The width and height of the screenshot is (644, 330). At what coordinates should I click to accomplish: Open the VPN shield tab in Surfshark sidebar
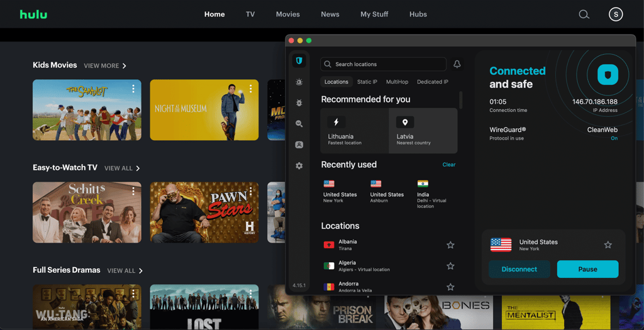click(x=299, y=61)
